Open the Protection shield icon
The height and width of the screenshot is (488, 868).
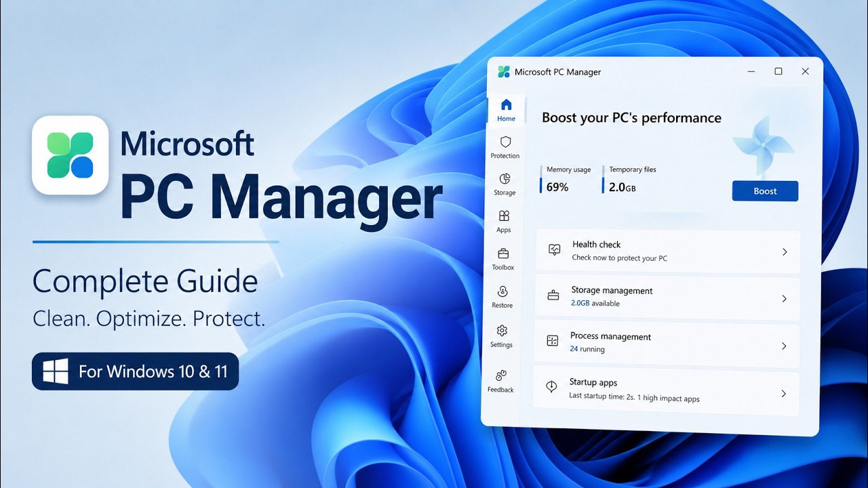pos(505,142)
